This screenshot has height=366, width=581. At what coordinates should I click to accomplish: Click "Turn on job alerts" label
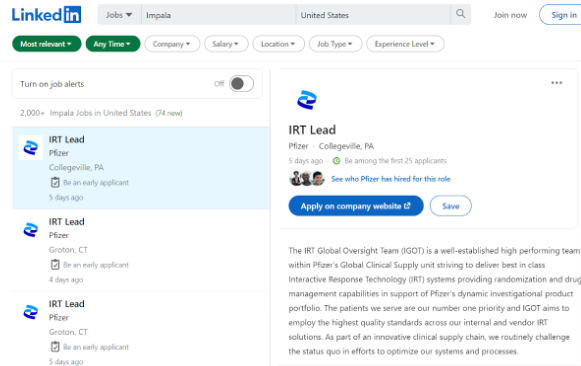[x=52, y=84]
